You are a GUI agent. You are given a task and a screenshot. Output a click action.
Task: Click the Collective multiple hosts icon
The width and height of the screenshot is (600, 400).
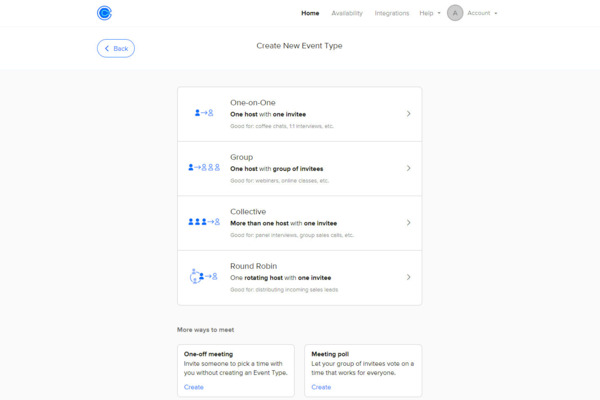(204, 222)
